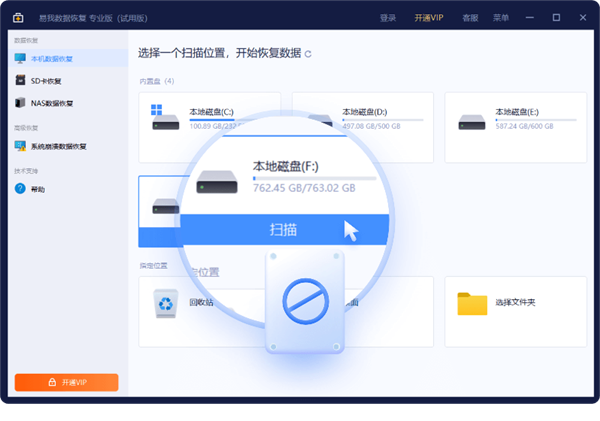Click the 本地磁盘(F:) drive icon

(x=217, y=181)
